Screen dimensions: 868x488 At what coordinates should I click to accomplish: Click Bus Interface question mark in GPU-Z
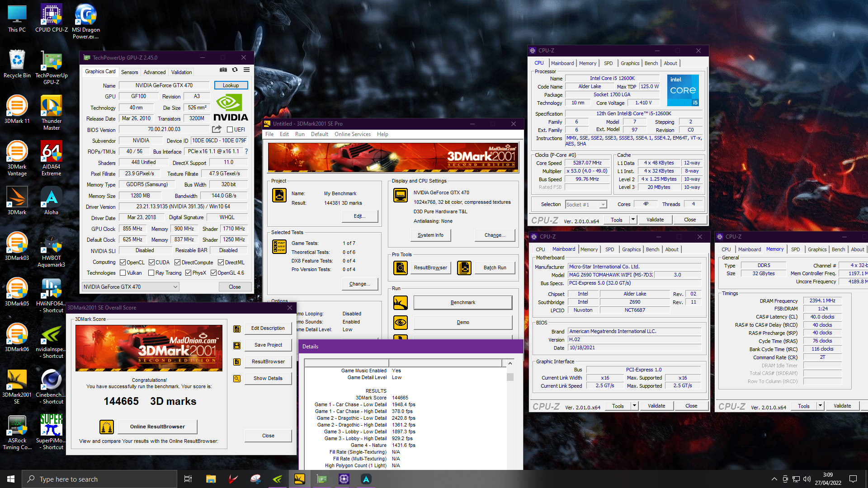(x=246, y=151)
